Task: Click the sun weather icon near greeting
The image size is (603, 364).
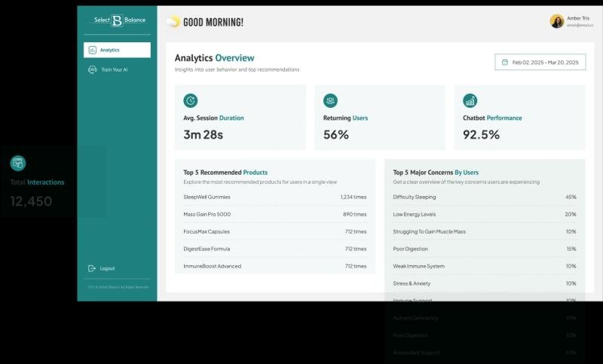Action: pyautogui.click(x=173, y=22)
